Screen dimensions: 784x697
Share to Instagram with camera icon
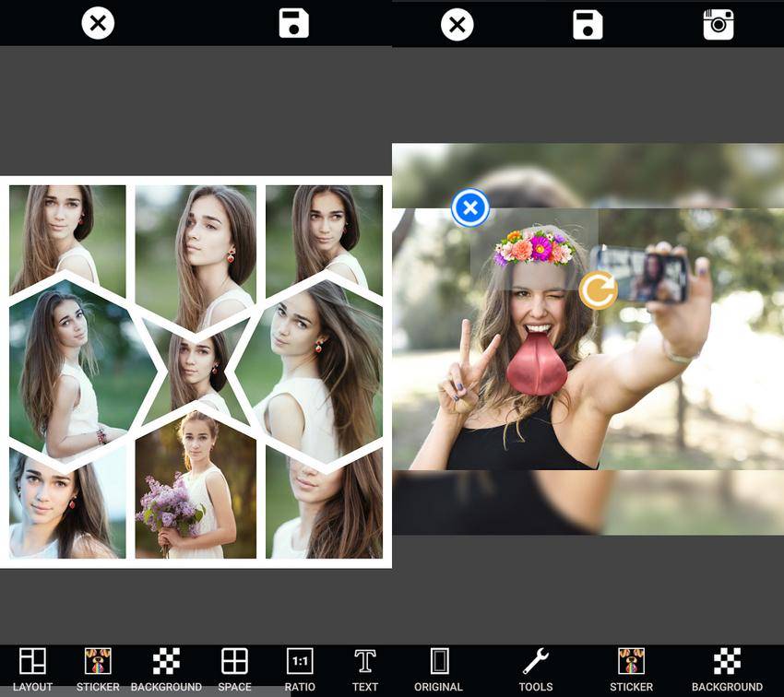[x=719, y=25]
